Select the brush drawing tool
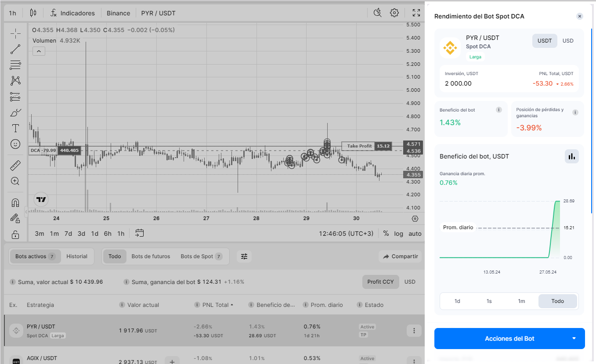The width and height of the screenshot is (596, 364). (x=15, y=112)
